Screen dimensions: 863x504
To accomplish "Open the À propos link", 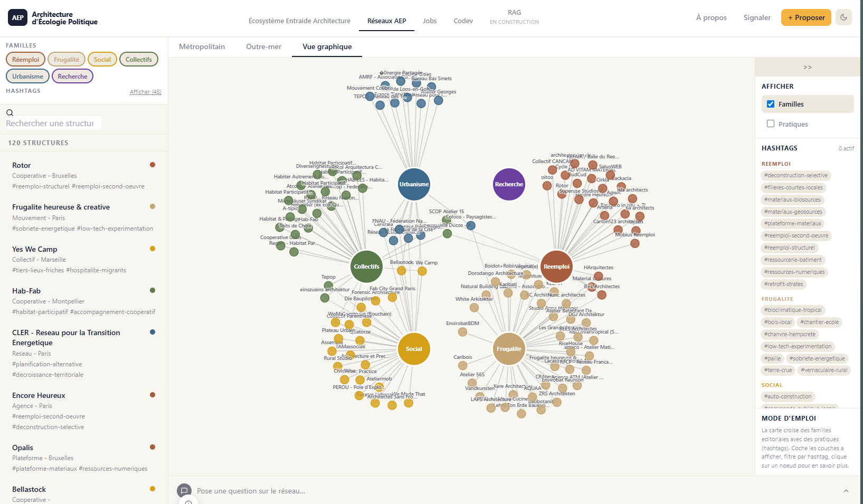I will (712, 17).
